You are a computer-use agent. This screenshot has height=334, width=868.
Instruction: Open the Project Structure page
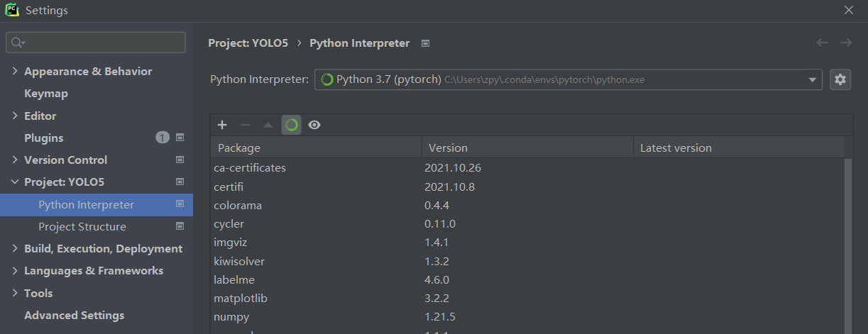point(82,226)
